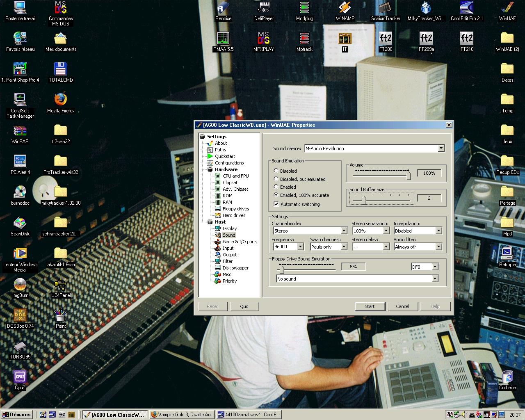Open the FT210 desktop icon

click(x=467, y=41)
